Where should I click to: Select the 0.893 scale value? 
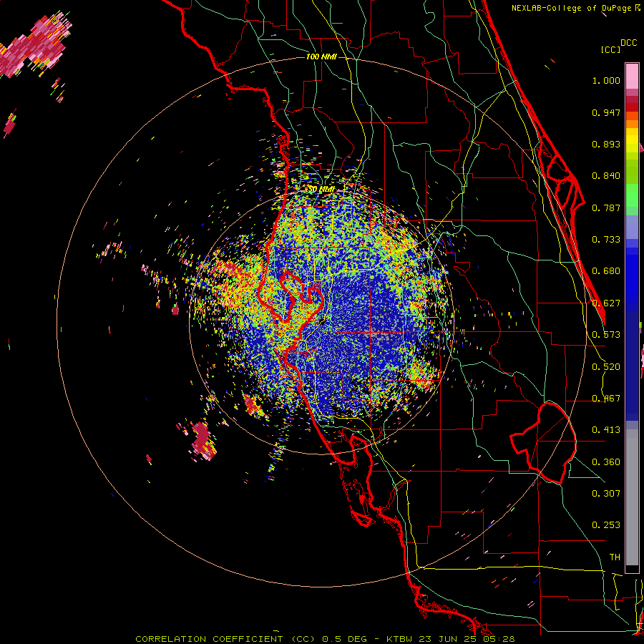click(x=606, y=144)
